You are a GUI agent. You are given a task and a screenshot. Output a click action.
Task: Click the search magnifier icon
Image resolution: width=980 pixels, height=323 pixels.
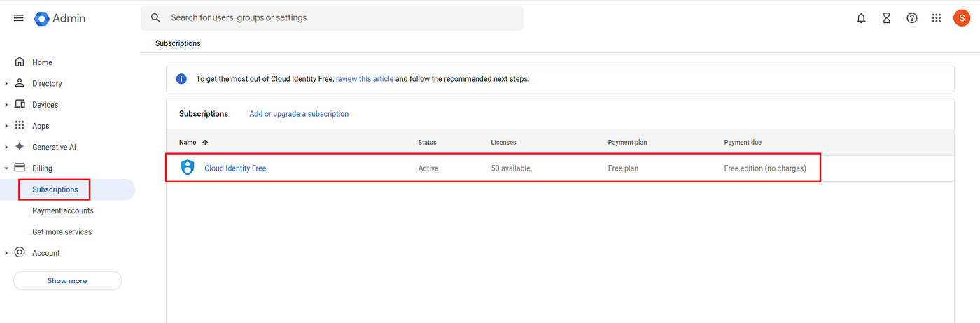156,17
